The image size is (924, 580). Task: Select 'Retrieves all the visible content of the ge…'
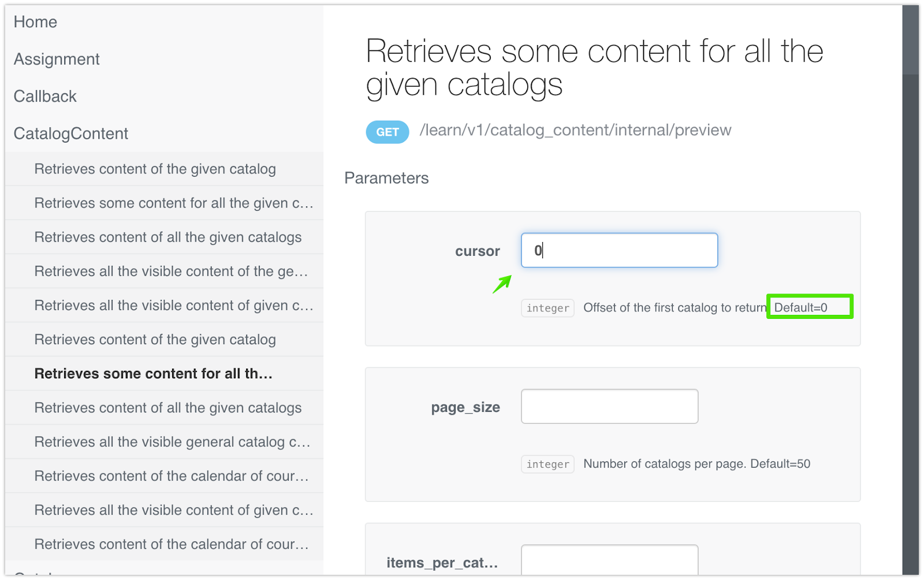pyautogui.click(x=171, y=272)
